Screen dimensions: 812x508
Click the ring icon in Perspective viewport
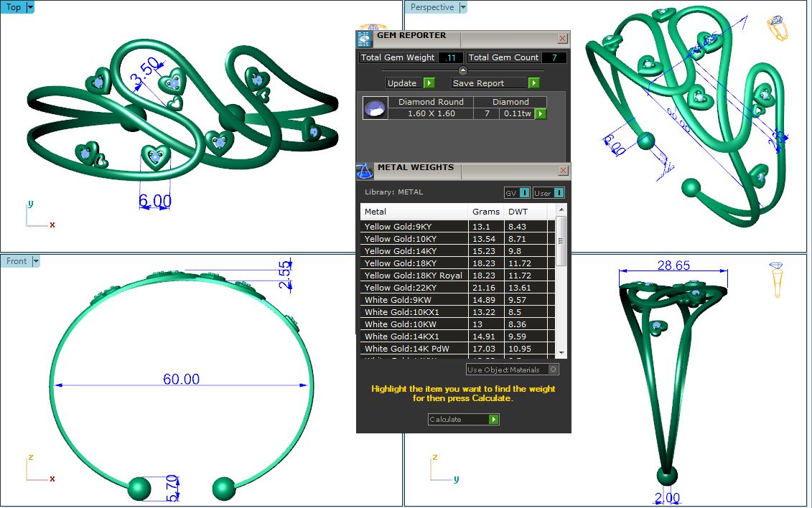click(778, 28)
